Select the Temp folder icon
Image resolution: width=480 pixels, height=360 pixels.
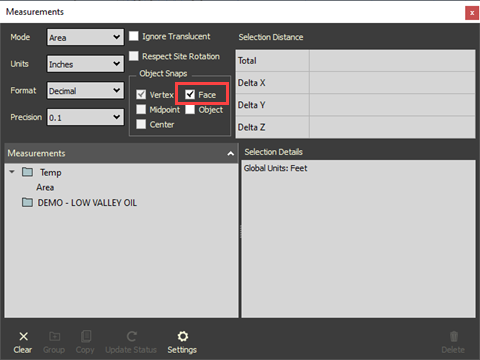coord(27,172)
